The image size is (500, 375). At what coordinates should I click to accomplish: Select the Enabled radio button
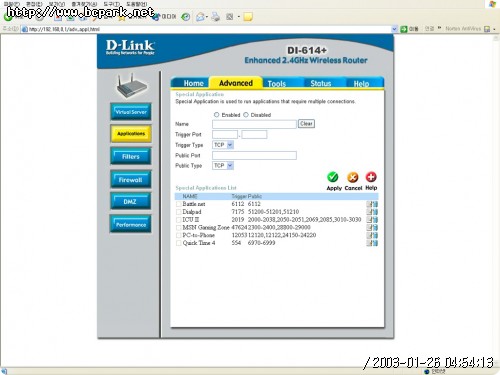[216, 115]
